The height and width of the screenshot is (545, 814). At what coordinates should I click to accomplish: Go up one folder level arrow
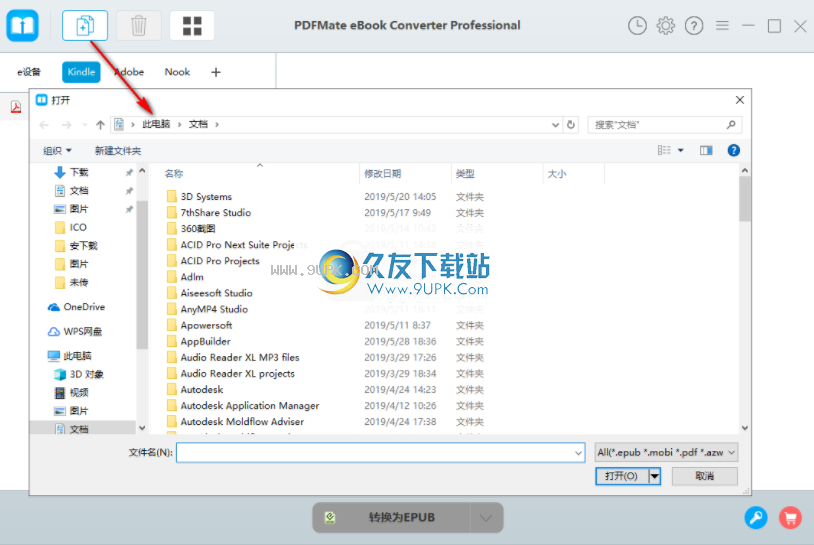(100, 125)
